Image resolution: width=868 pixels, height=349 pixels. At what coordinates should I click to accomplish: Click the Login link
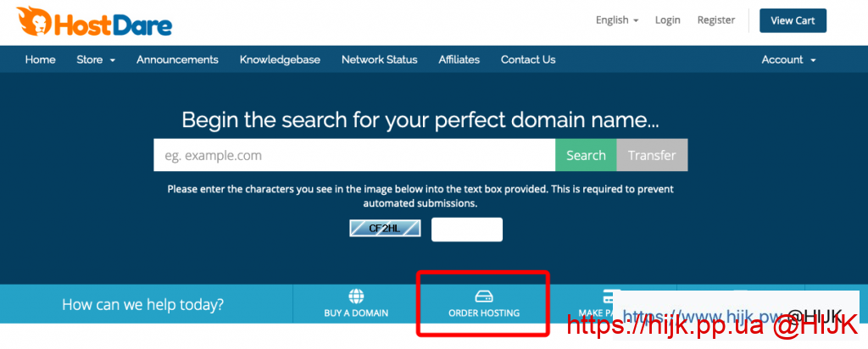(668, 20)
